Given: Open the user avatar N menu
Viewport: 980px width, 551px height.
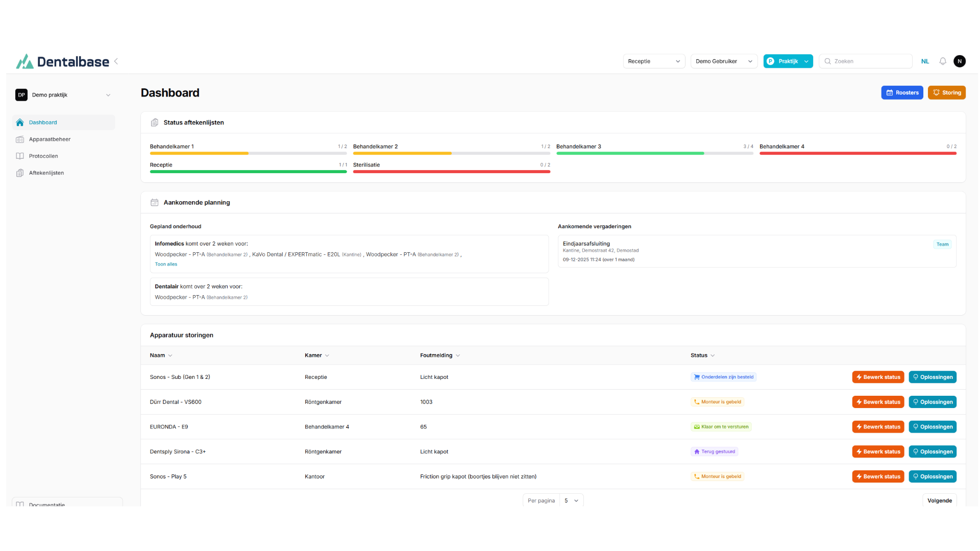Looking at the screenshot, I should [960, 61].
